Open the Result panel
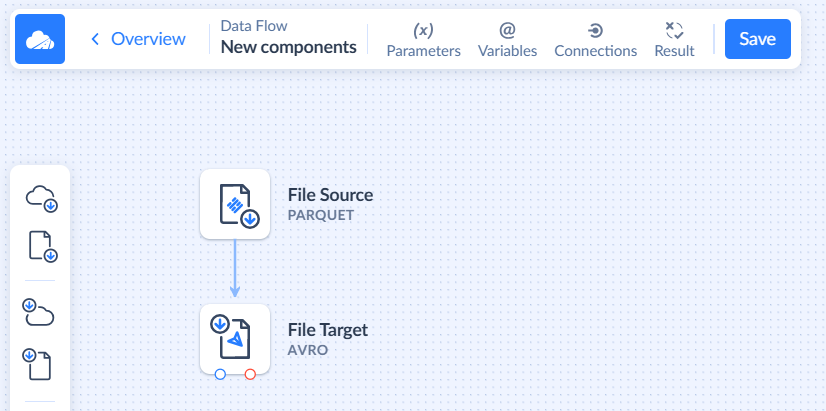This screenshot has height=411, width=826. (674, 40)
